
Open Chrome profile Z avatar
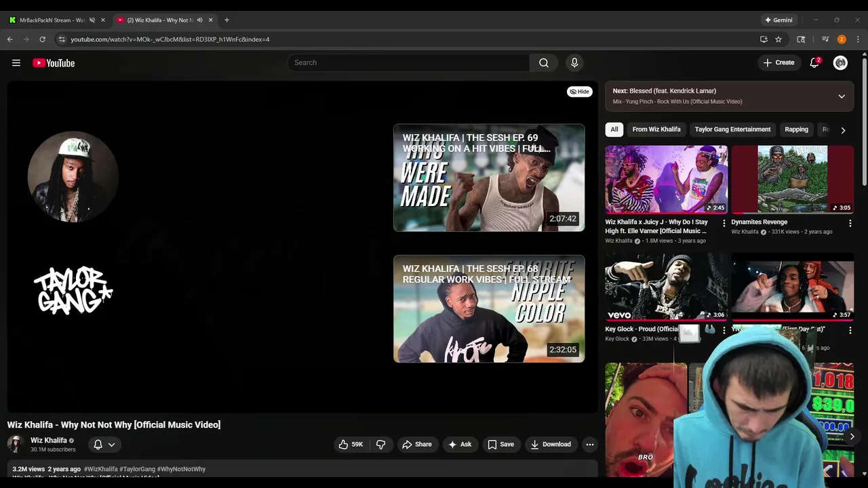tap(842, 39)
